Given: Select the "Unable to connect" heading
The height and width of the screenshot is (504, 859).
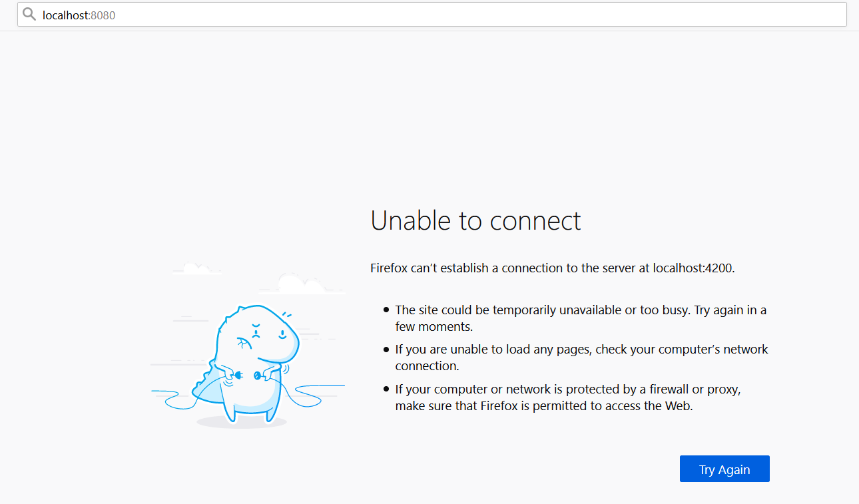Looking at the screenshot, I should (475, 220).
